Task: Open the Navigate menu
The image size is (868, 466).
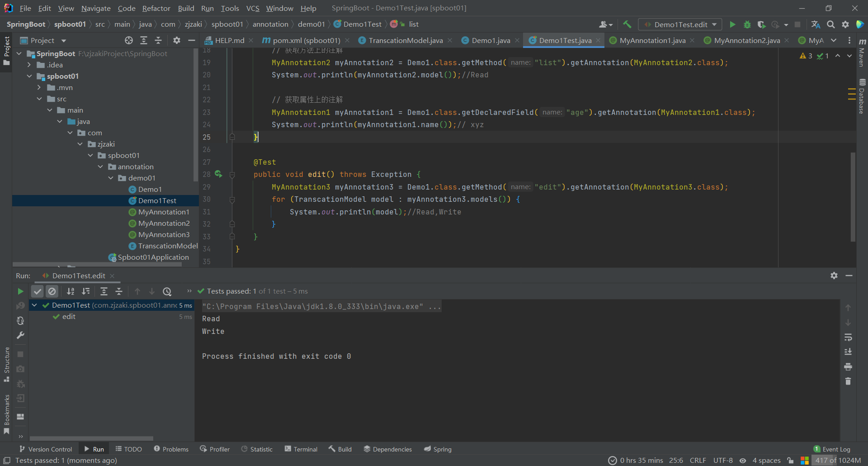Action: pos(96,8)
